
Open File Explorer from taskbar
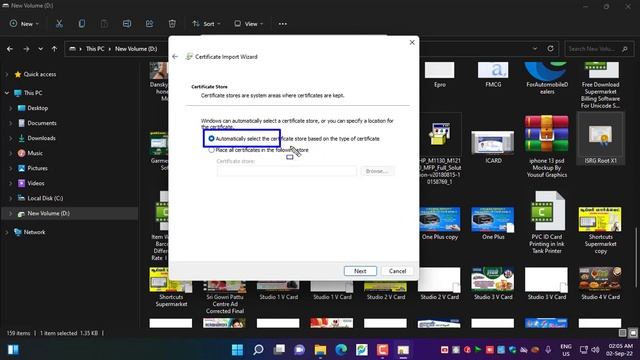tap(320, 350)
